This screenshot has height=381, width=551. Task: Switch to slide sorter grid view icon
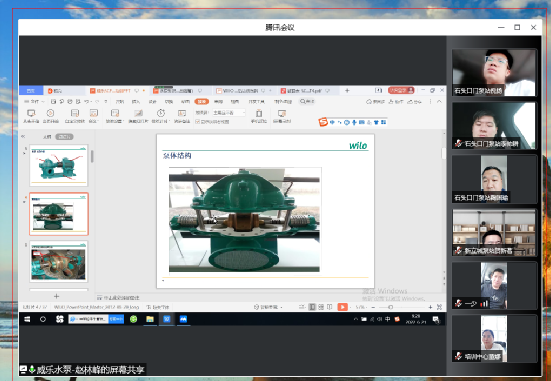coord(321,307)
